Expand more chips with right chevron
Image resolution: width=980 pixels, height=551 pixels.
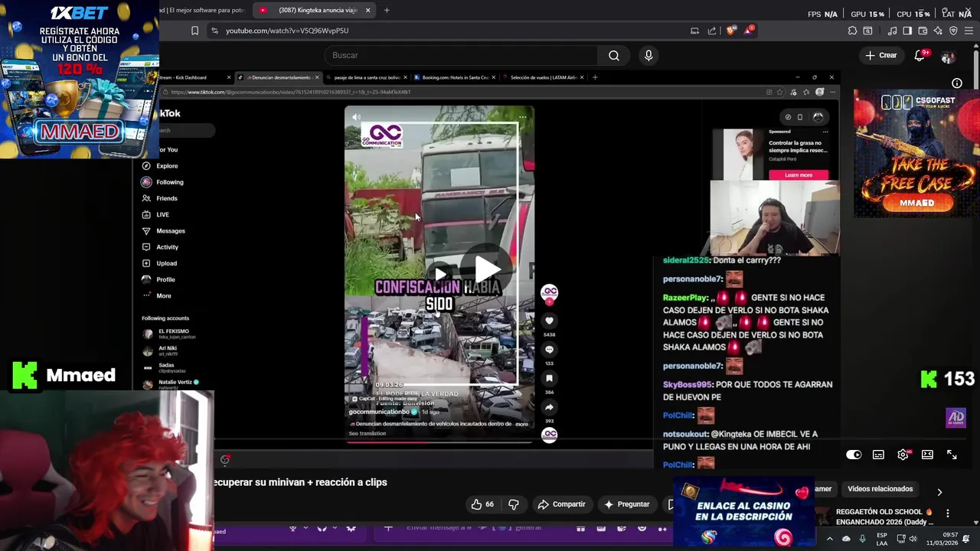click(x=939, y=492)
